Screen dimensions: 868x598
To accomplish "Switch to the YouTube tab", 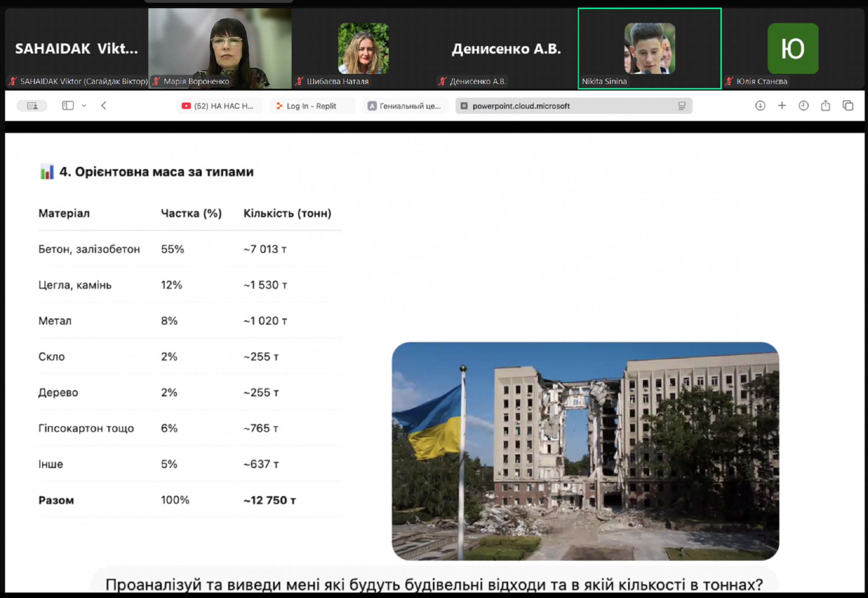I will [219, 106].
